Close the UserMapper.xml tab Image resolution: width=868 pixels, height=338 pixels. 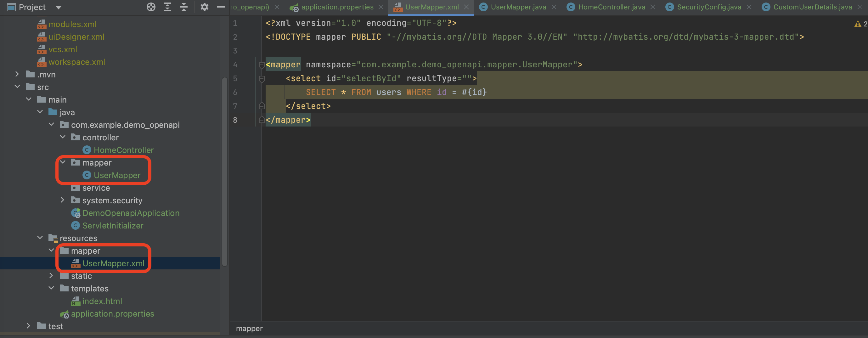(x=466, y=7)
